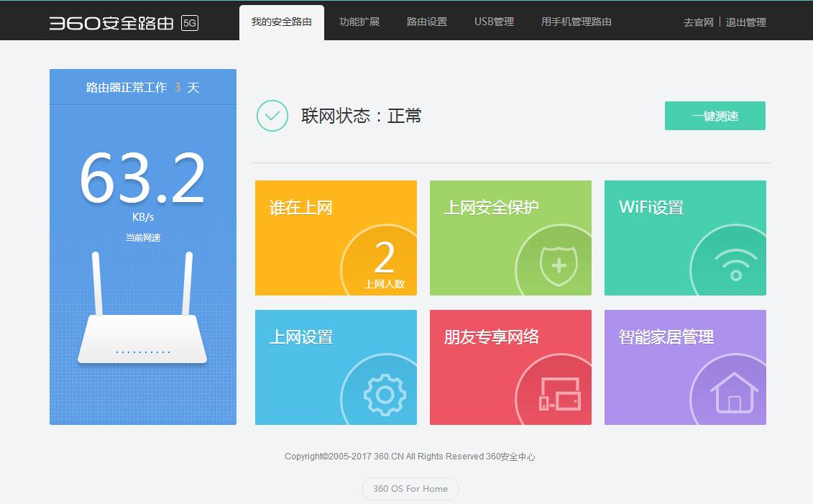Select the 用手机管理路由 menu item
813x504 pixels.
(x=575, y=22)
